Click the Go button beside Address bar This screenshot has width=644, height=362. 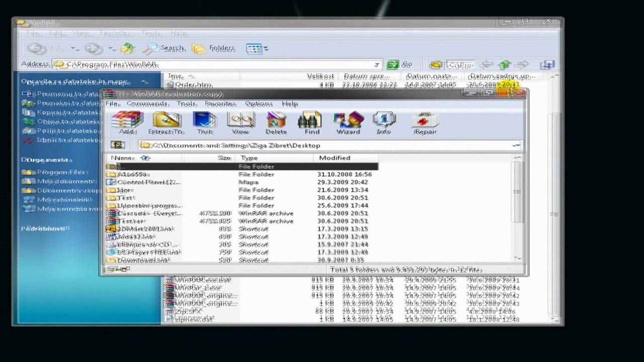click(x=399, y=64)
